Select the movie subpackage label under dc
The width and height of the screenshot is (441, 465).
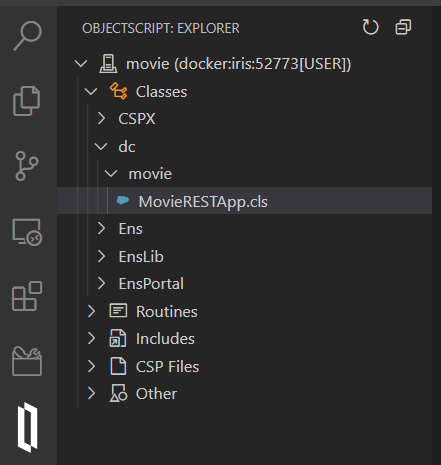(x=150, y=174)
